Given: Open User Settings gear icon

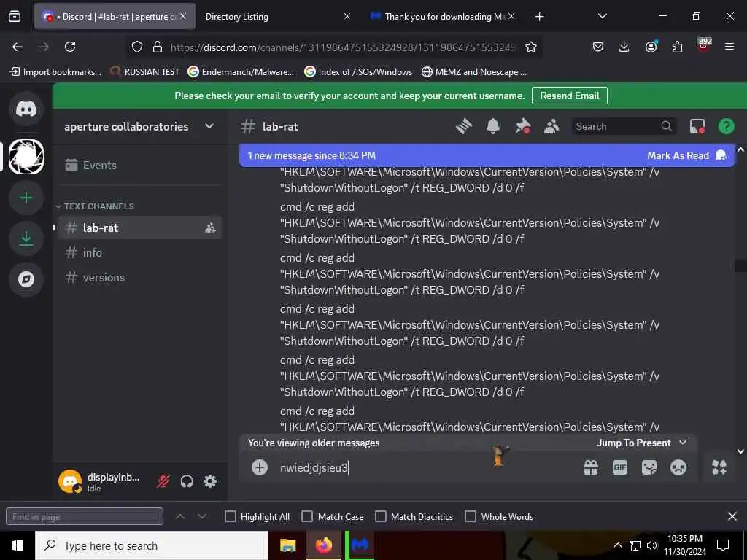Looking at the screenshot, I should pyautogui.click(x=210, y=481).
